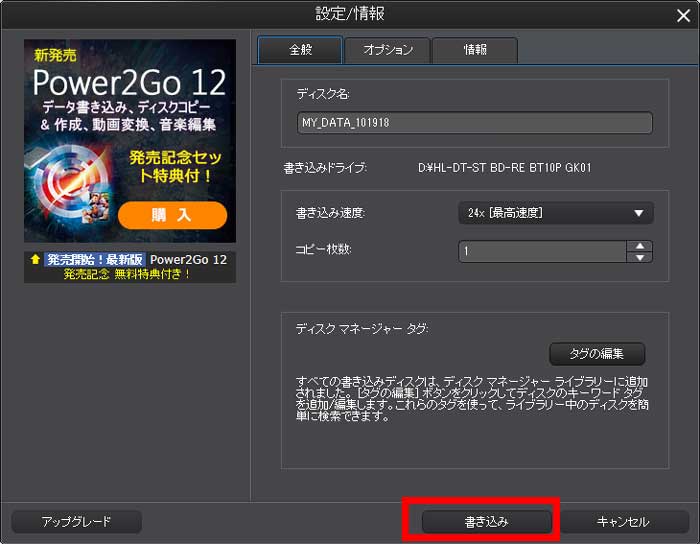Click the キャンセル button
The image size is (700, 544).
coord(623,522)
